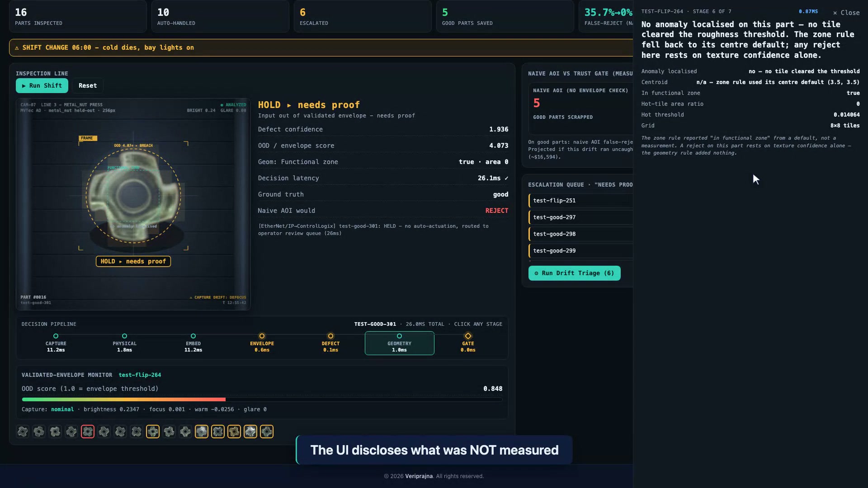Select the first part thumbnail
Viewport: 868px width, 488px height.
[23, 432]
